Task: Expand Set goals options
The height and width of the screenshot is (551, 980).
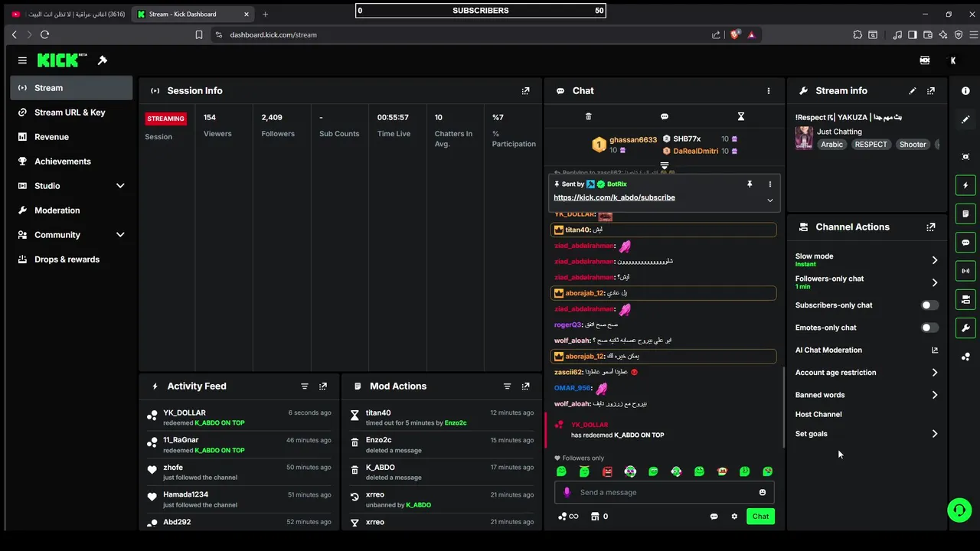Action: click(x=935, y=434)
